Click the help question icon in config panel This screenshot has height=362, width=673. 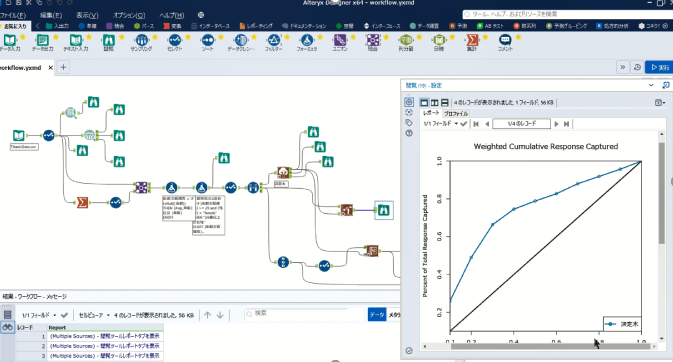[x=409, y=133]
